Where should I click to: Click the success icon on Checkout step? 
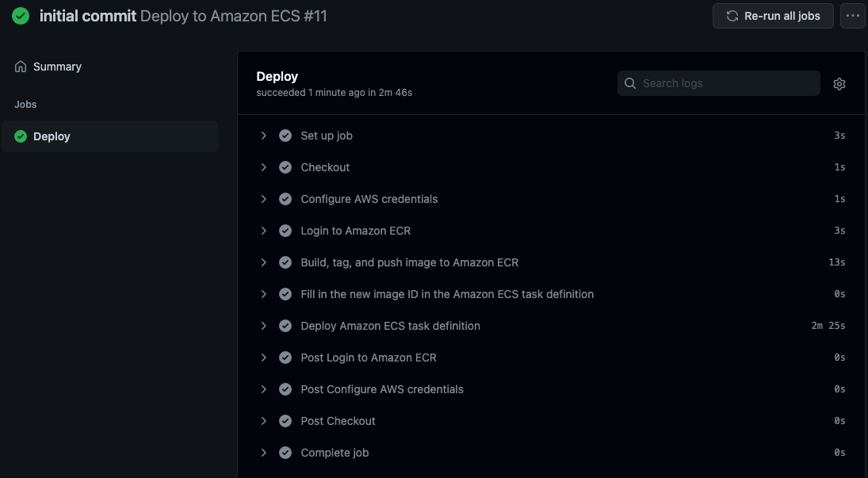[285, 167]
